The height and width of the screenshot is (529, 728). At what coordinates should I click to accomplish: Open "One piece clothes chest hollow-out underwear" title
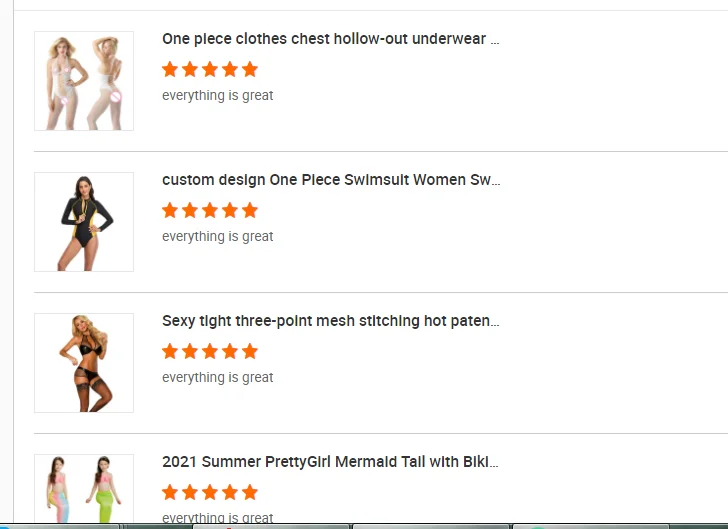pos(330,39)
